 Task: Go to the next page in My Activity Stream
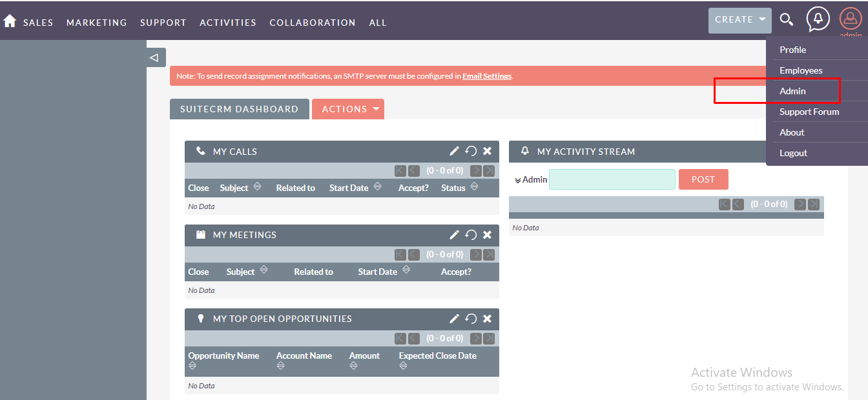800,205
